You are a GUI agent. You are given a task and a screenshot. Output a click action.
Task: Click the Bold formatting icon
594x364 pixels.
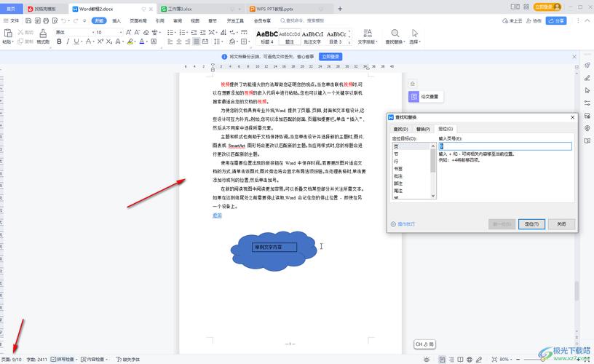59,41
